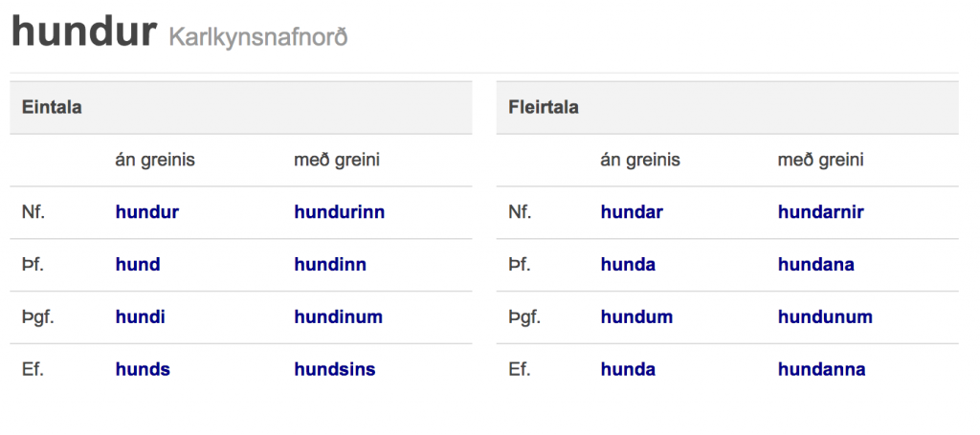
Task: Click the 'Karlkynsnafnorð' subtitle text
Action: (x=257, y=37)
